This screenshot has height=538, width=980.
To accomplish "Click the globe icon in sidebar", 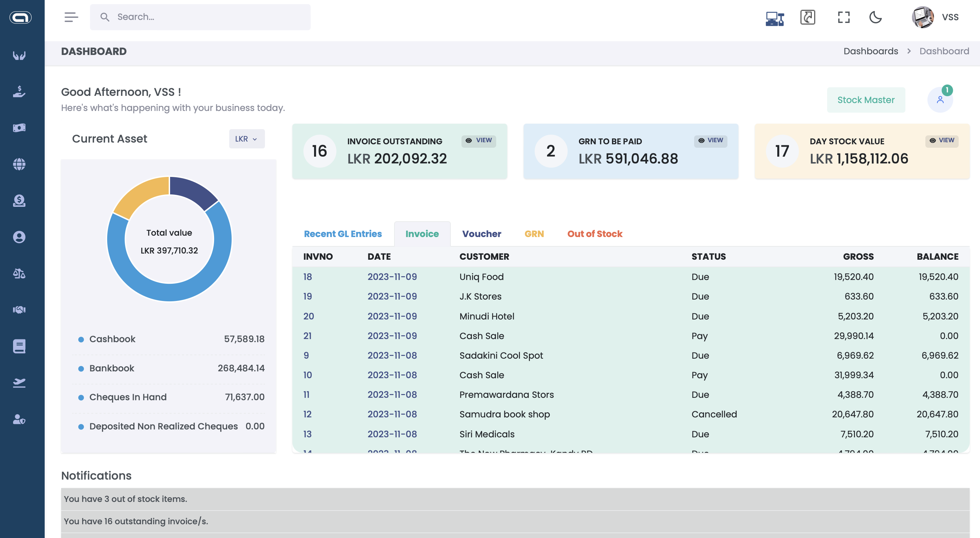I will 19,164.
